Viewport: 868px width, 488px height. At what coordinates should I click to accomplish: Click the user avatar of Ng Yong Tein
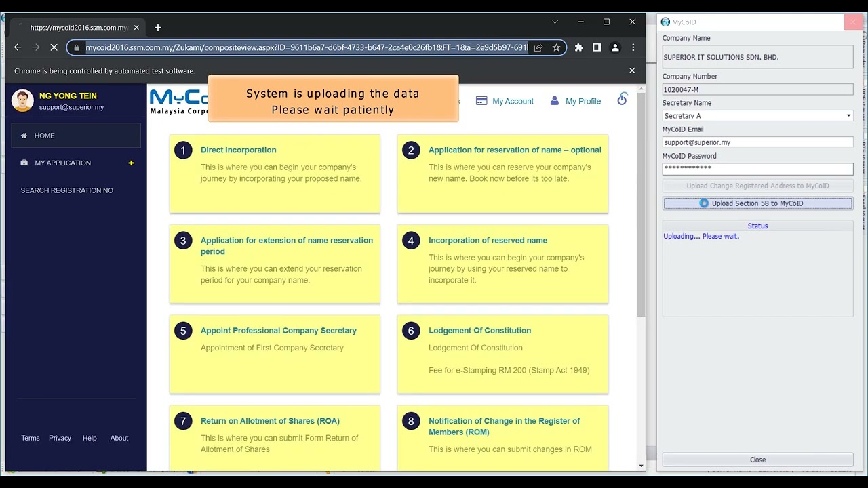pos(22,101)
